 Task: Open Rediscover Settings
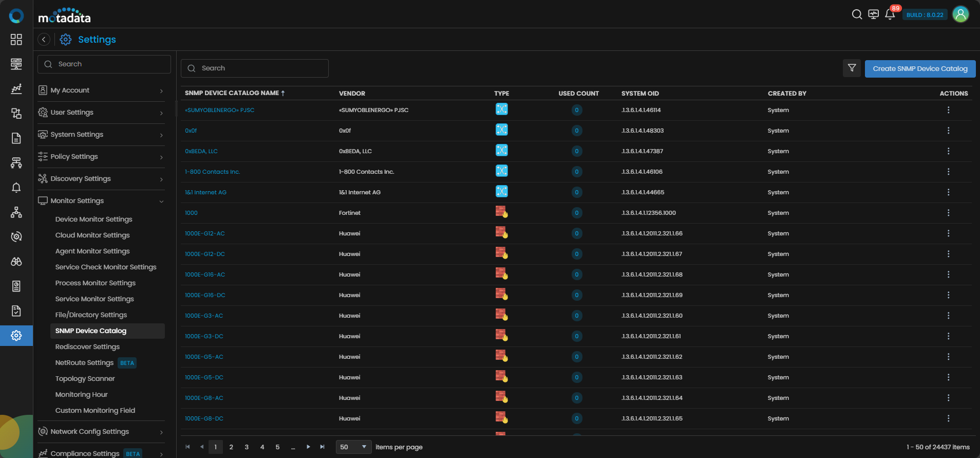[87, 347]
